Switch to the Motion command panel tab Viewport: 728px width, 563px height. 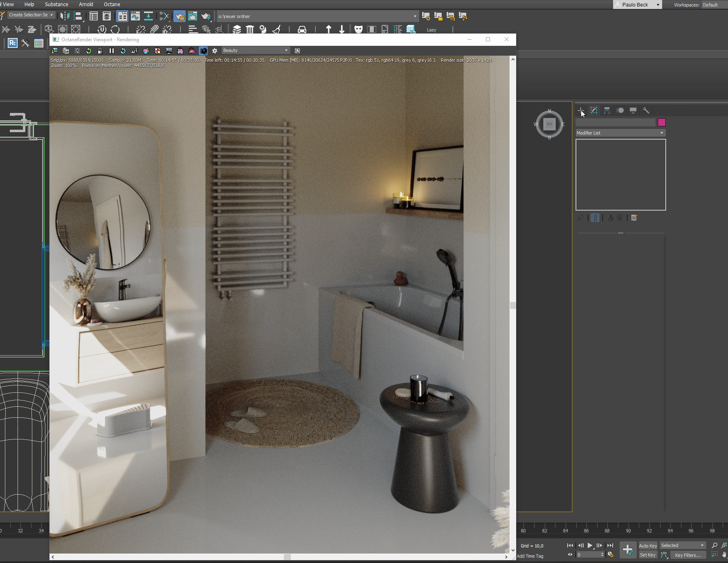click(620, 110)
